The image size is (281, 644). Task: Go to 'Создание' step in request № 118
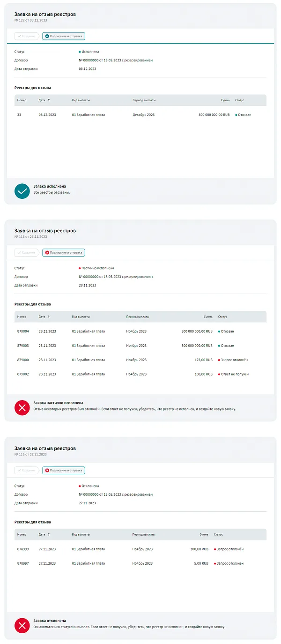point(27,252)
